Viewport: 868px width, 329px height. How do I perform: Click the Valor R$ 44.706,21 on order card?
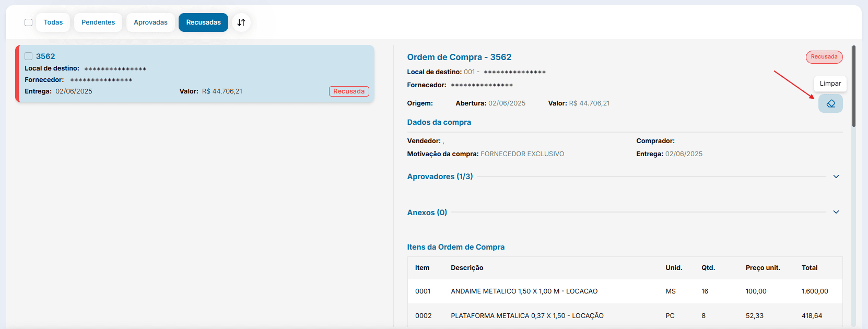[211, 91]
